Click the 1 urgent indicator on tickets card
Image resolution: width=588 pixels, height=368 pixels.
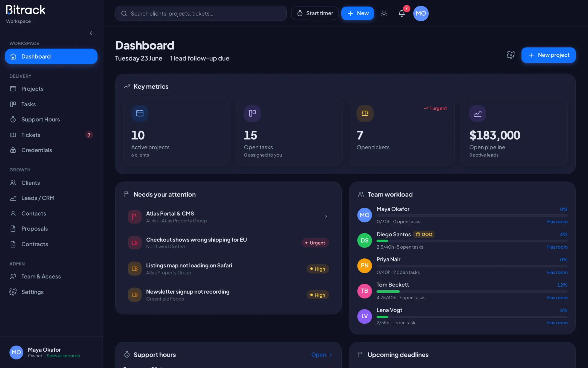(x=435, y=108)
